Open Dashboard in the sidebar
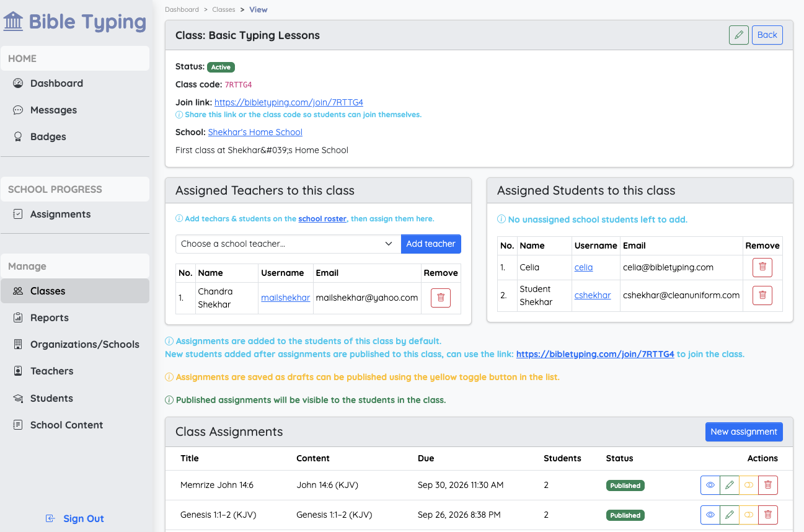Screen dimensions: 804x532 click(75, 83)
